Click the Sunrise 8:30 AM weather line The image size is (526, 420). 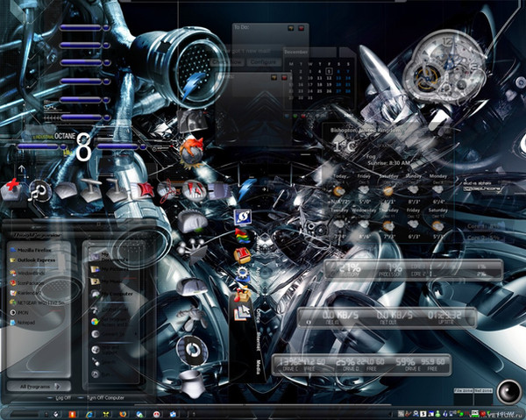[x=389, y=163]
